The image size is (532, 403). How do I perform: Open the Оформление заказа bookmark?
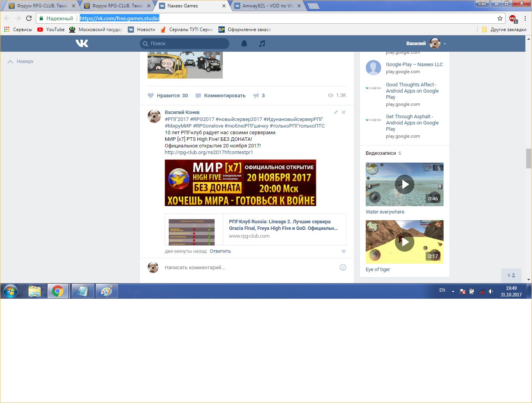point(244,30)
